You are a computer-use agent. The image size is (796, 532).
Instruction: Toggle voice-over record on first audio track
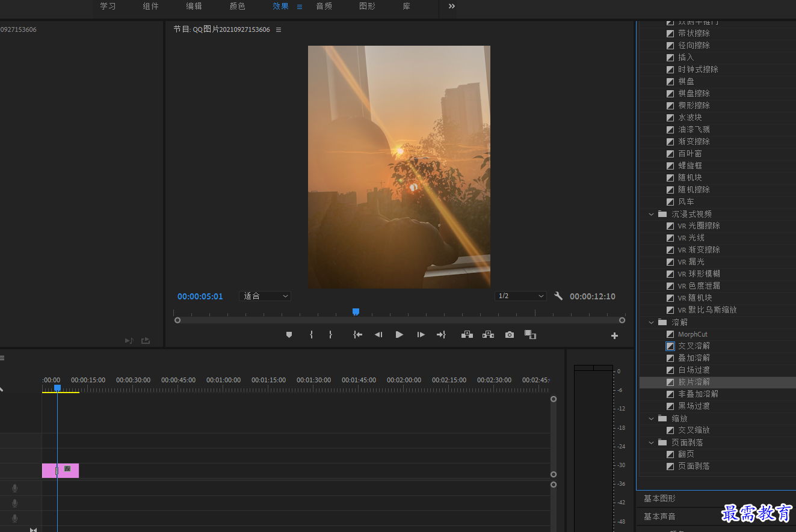click(x=15, y=488)
